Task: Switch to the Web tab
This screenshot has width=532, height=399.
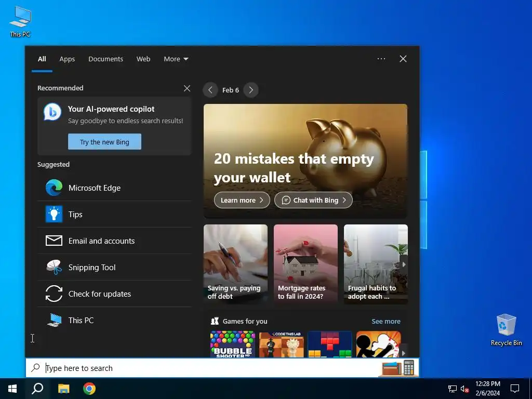Action: (143, 59)
